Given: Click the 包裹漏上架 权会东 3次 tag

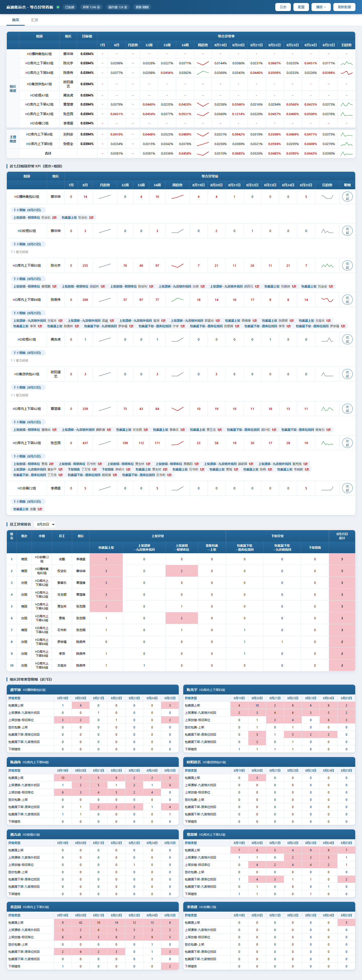Looking at the screenshot, I should click(x=77, y=218).
